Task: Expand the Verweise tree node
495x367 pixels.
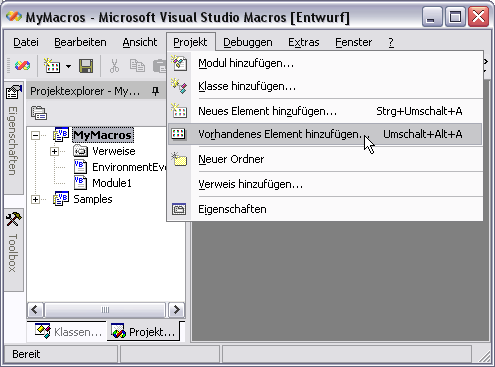Action: [x=54, y=152]
